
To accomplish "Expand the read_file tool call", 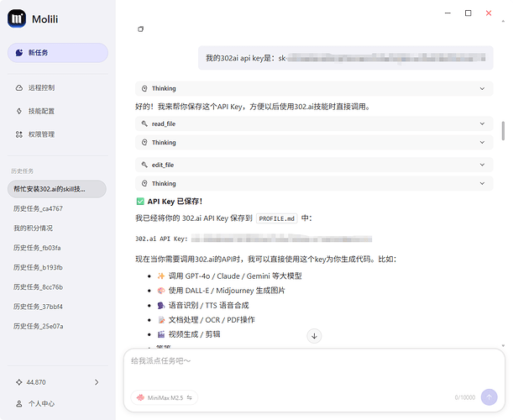I will click(314, 123).
